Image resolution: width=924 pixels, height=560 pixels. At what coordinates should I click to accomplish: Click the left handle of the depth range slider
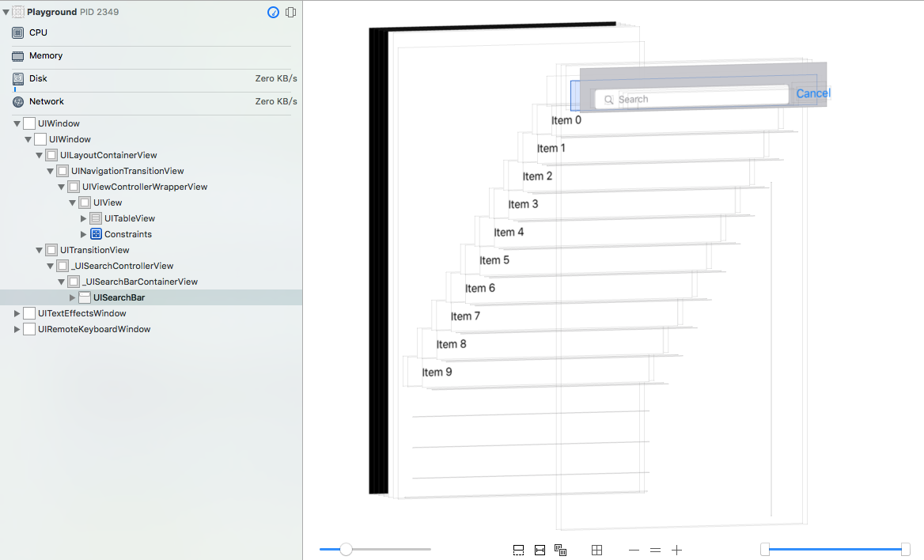(765, 550)
